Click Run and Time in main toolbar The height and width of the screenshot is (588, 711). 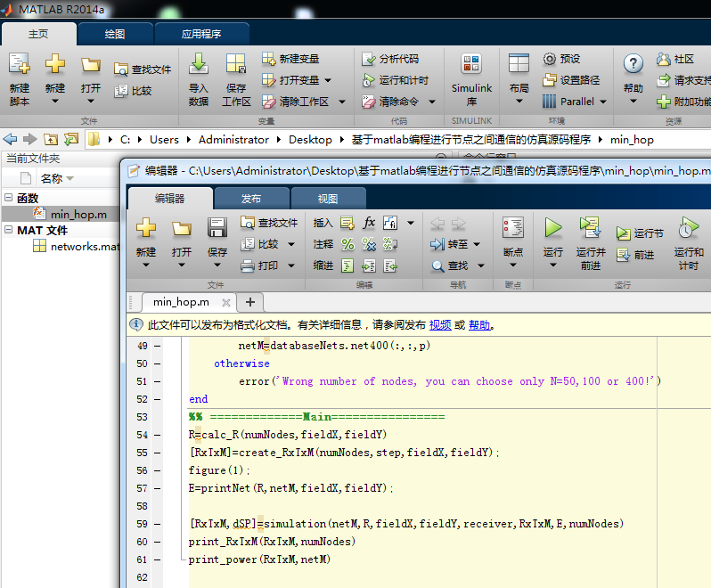(396, 80)
